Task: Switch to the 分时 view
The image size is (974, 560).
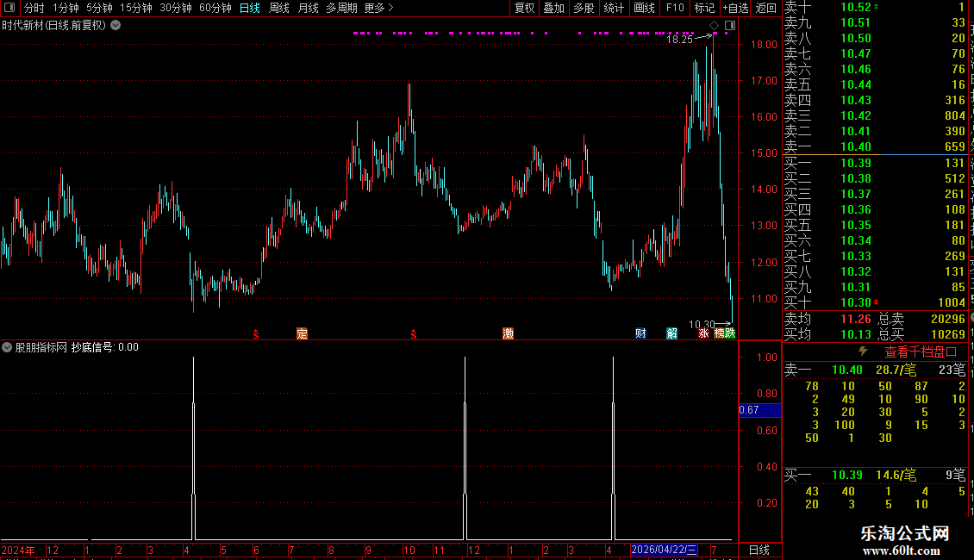Action: [34, 8]
